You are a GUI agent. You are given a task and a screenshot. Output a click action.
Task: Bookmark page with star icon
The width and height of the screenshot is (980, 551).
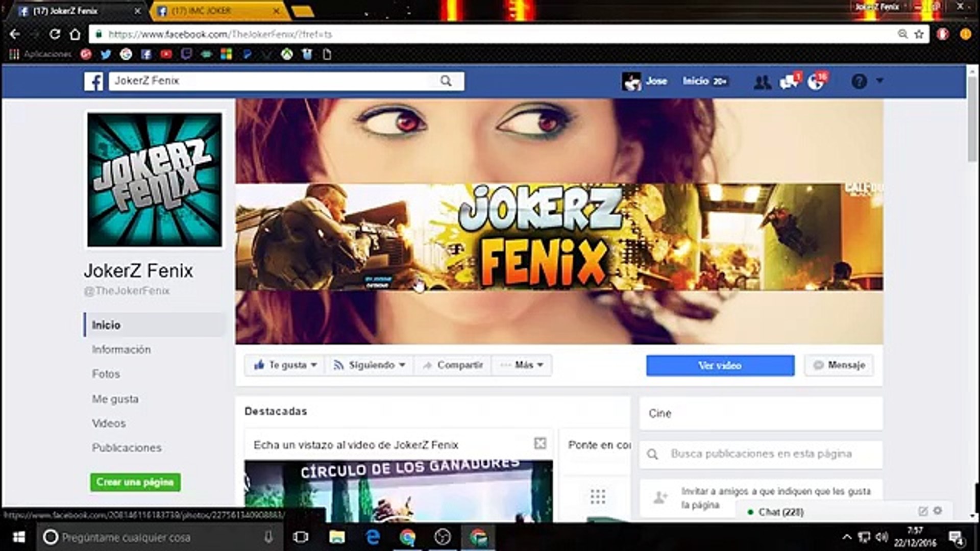point(919,34)
